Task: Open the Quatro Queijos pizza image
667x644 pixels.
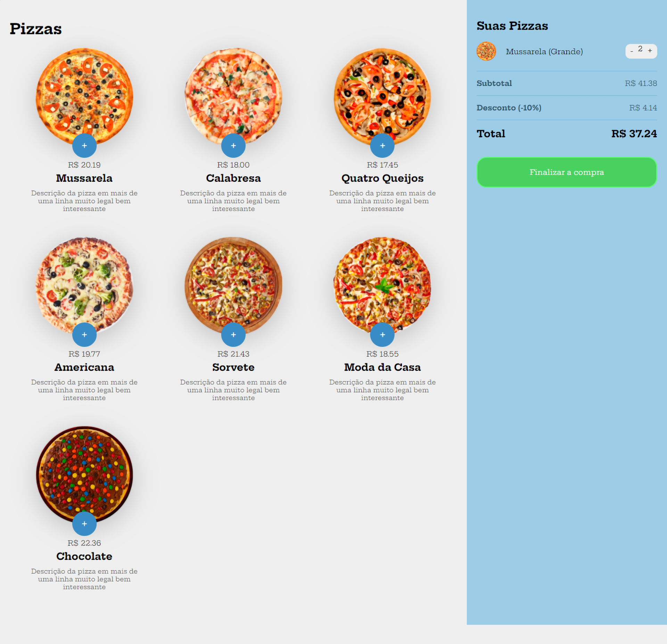Action: tap(382, 96)
